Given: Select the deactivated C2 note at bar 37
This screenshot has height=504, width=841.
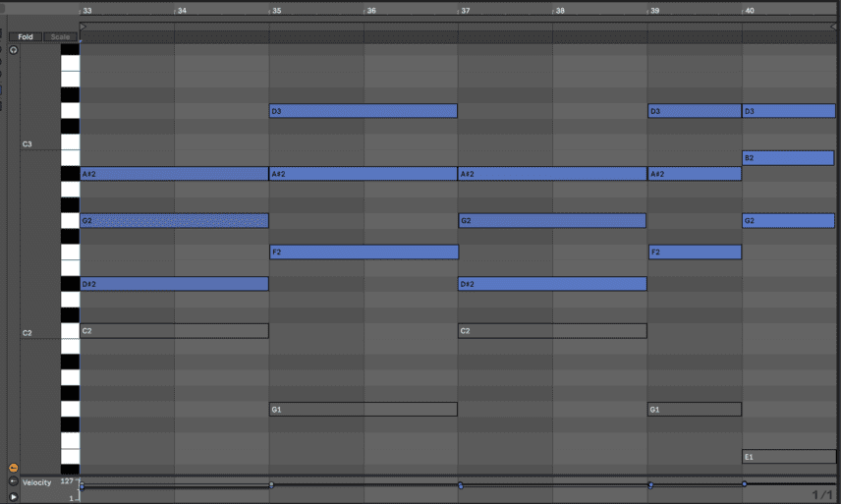Looking at the screenshot, I should (x=552, y=331).
